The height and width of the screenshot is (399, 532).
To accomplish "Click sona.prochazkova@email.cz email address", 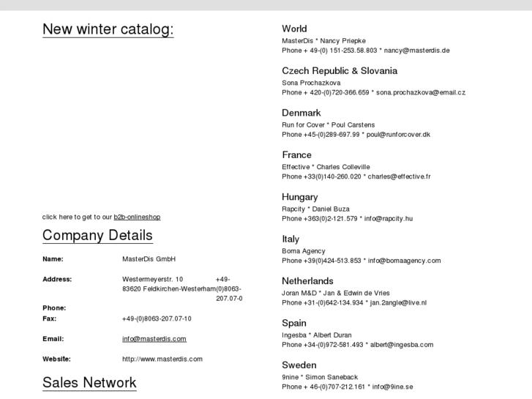I will (x=421, y=93).
